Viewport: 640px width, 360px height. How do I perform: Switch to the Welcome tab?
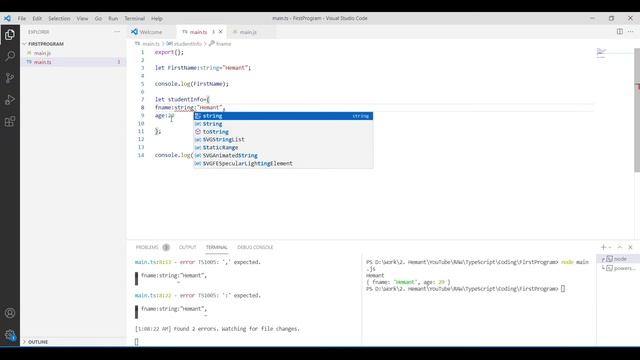tap(151, 32)
